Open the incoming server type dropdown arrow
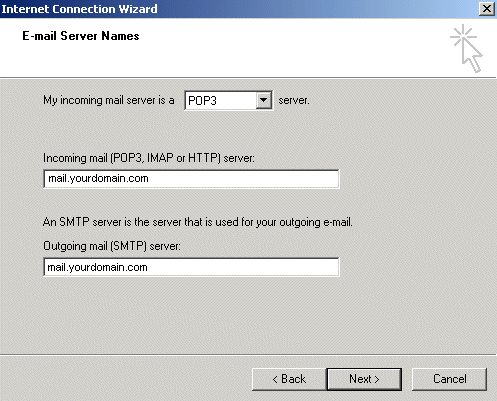 click(x=263, y=100)
